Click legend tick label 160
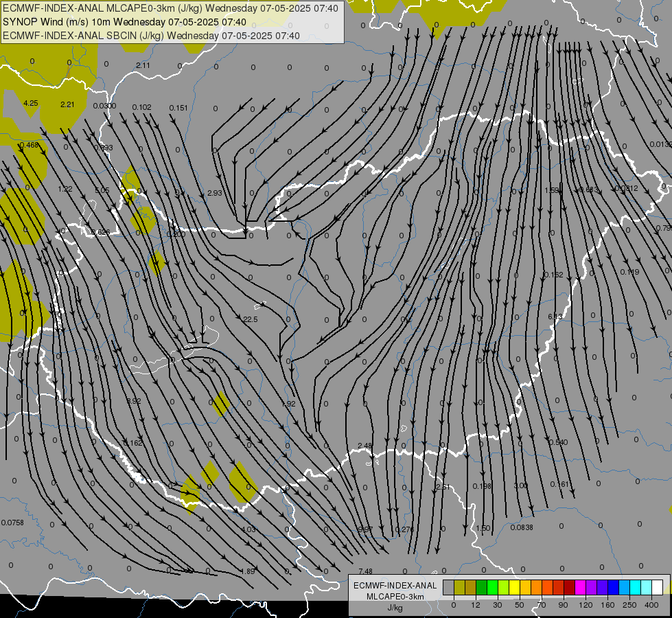 click(x=607, y=605)
